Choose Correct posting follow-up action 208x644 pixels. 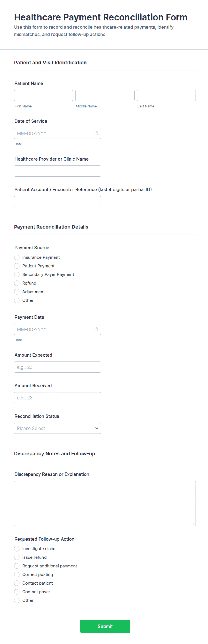pos(17,574)
